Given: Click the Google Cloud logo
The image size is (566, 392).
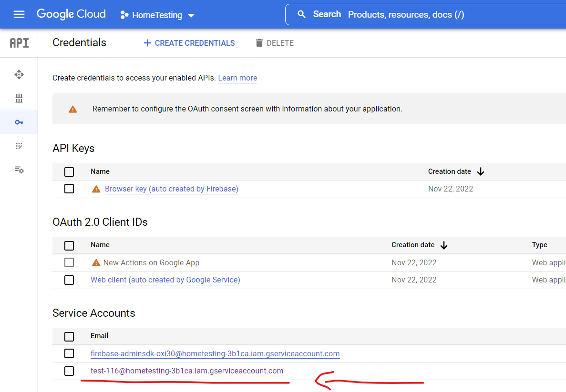Looking at the screenshot, I should tap(71, 14).
